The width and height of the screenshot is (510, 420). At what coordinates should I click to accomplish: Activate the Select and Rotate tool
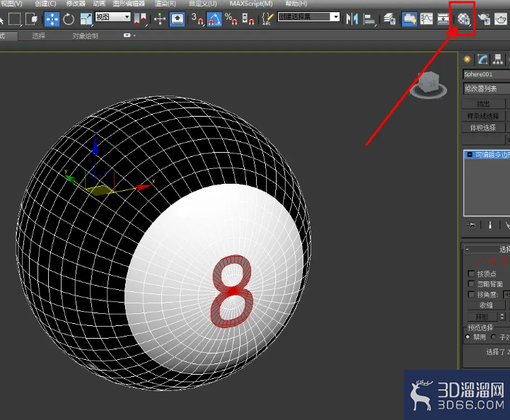[x=69, y=19]
